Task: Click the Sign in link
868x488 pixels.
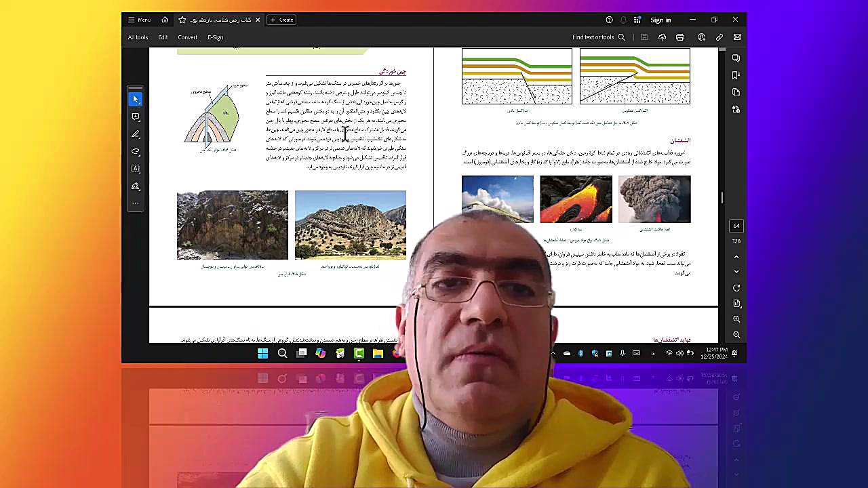Action: click(x=660, y=20)
